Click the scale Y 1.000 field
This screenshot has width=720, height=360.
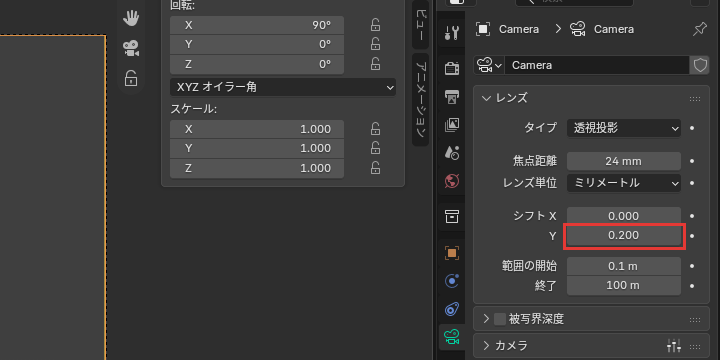click(257, 148)
